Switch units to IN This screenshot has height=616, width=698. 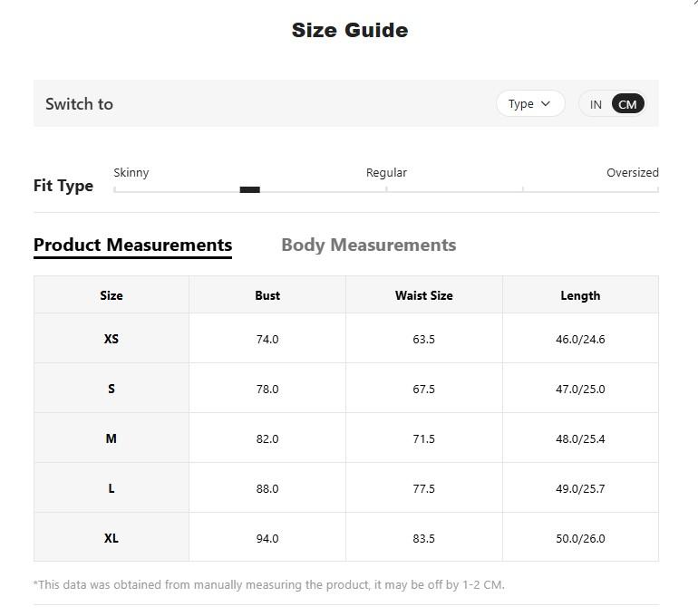[596, 104]
